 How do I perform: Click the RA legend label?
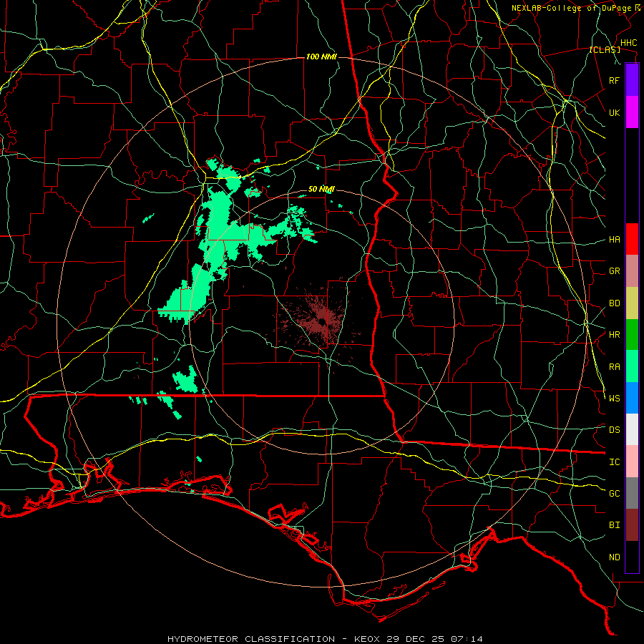tap(614, 366)
